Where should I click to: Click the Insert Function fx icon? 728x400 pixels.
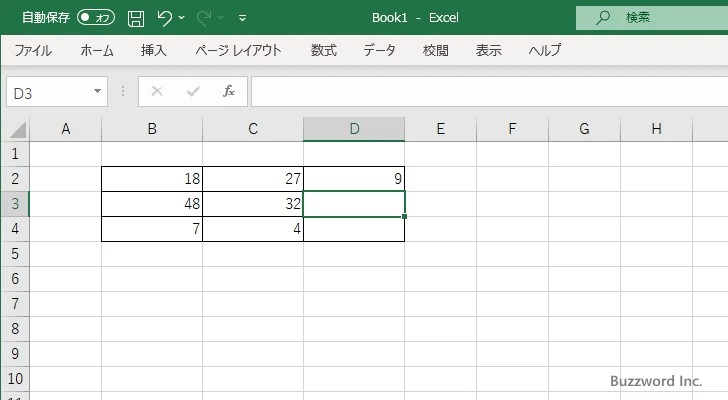click(229, 91)
